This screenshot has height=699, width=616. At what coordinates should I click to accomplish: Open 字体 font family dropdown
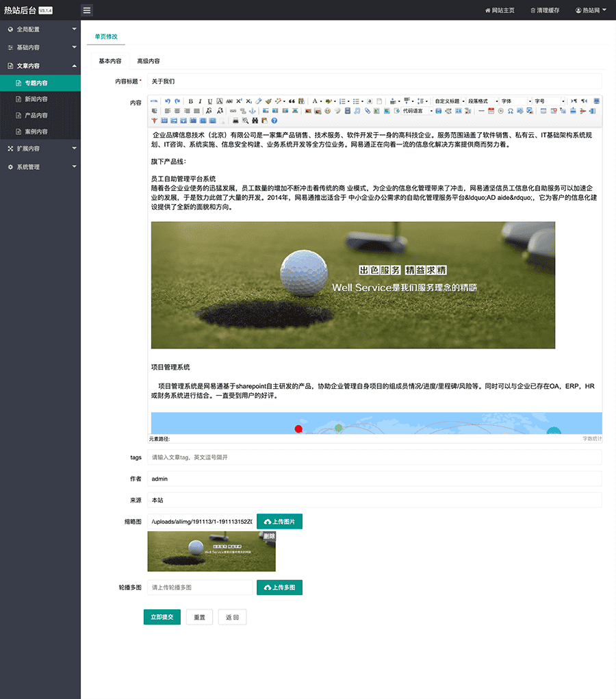(516, 101)
